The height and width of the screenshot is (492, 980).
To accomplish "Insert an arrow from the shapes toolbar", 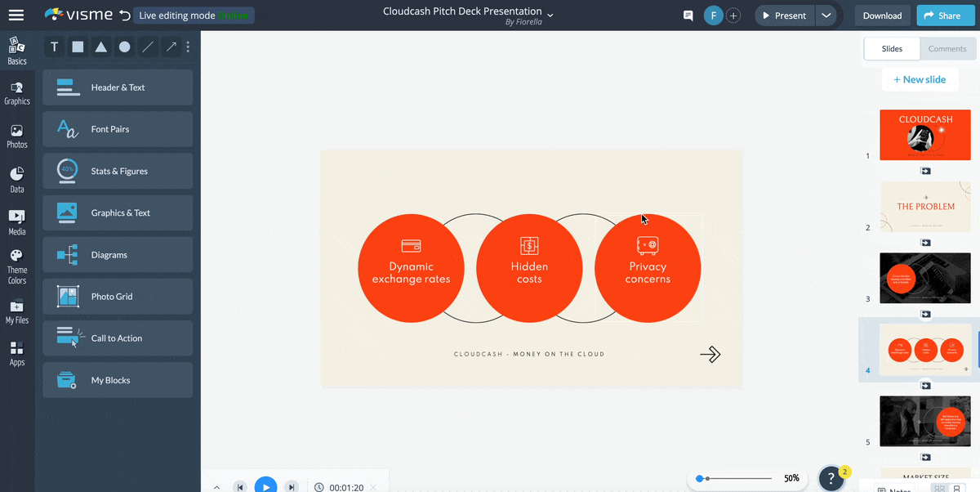I will tap(171, 47).
